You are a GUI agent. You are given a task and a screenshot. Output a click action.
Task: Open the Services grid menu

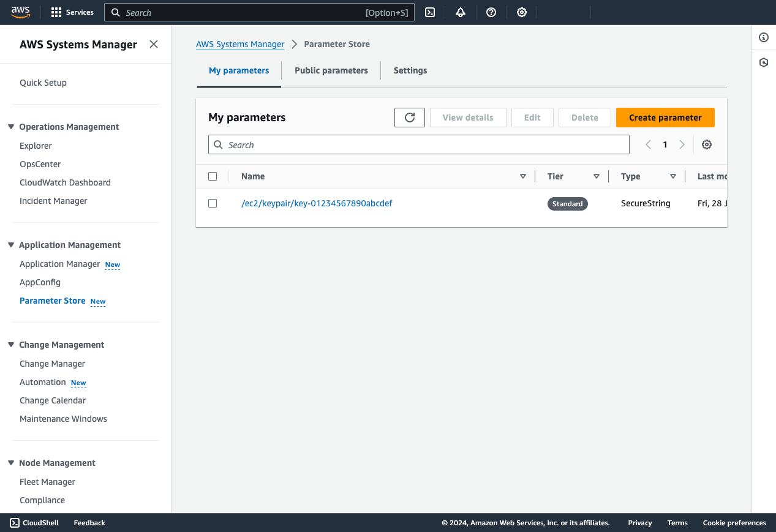72,12
